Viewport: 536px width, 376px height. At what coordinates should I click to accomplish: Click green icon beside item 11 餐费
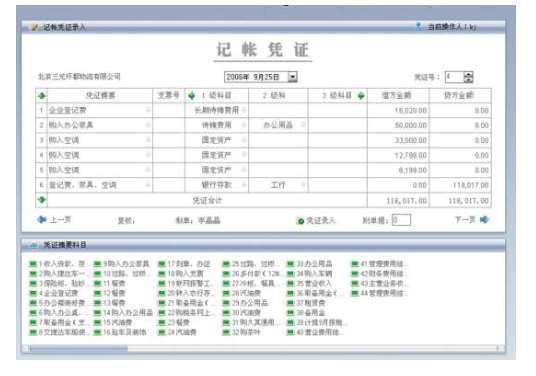click(97, 283)
